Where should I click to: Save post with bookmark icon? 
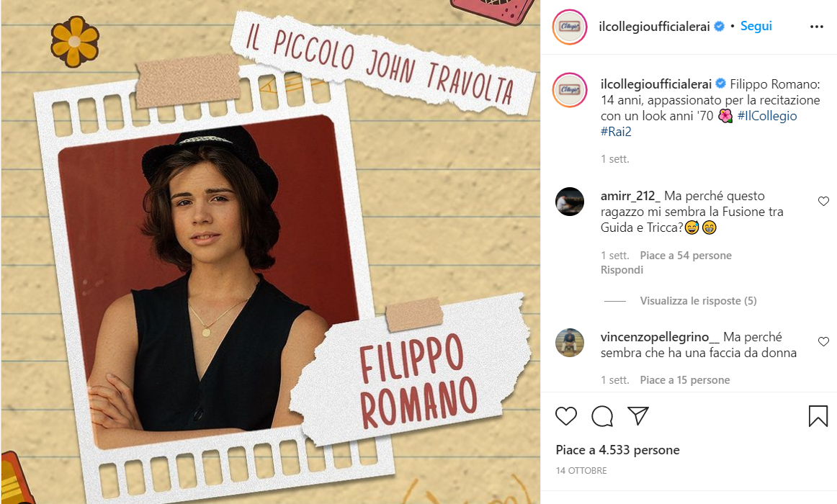click(x=818, y=416)
